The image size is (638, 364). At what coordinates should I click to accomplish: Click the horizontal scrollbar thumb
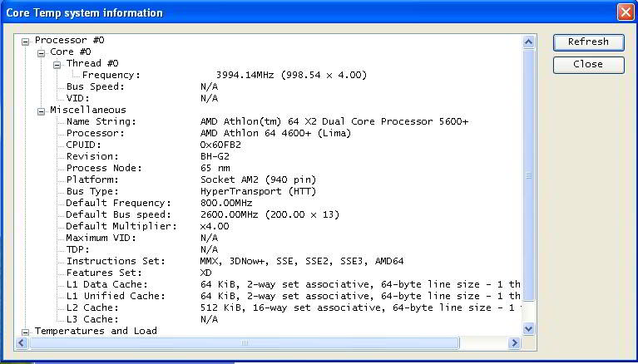click(244, 343)
